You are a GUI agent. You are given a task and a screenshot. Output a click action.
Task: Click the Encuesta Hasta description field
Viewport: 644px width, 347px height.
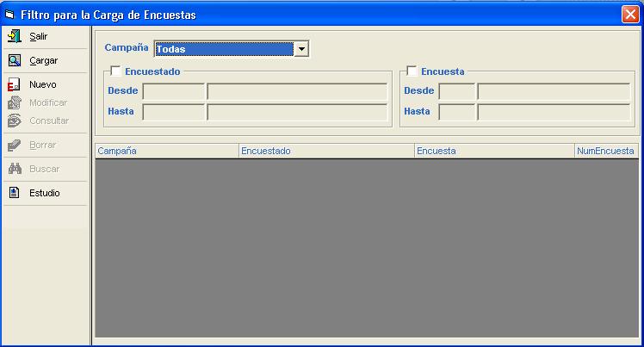[554, 112]
